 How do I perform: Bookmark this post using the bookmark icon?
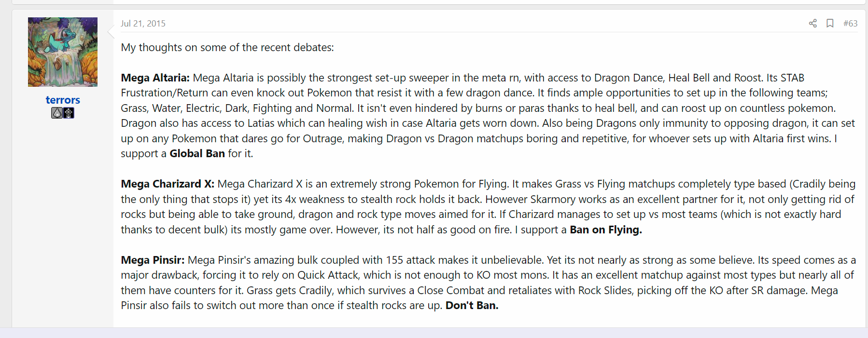[x=830, y=23]
